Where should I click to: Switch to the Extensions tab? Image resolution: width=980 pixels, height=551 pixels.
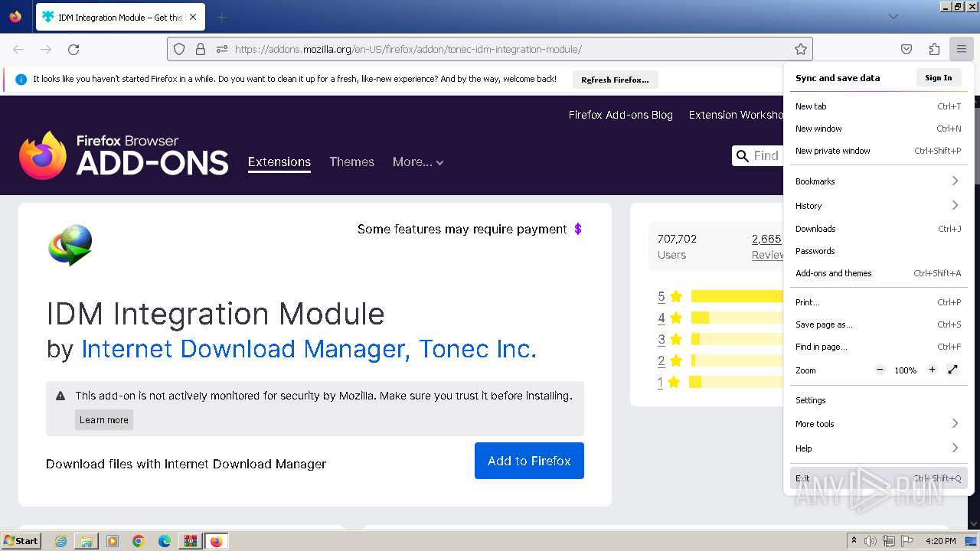(x=279, y=161)
